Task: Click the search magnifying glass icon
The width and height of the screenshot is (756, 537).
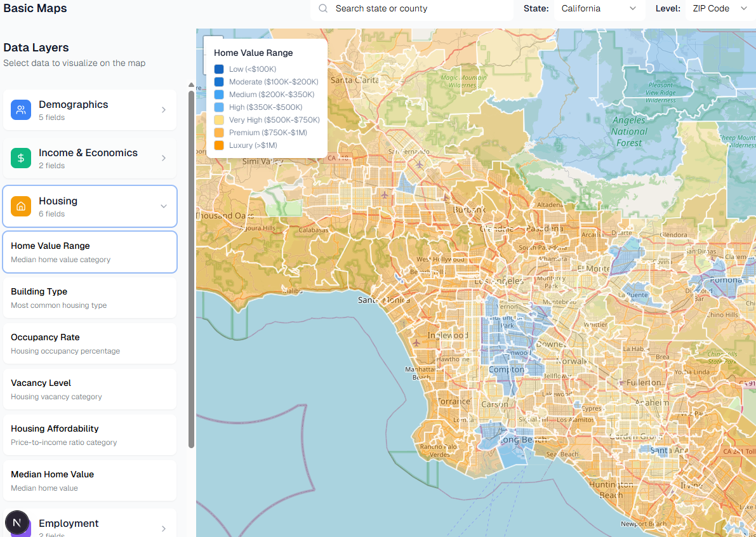Action: (x=322, y=9)
